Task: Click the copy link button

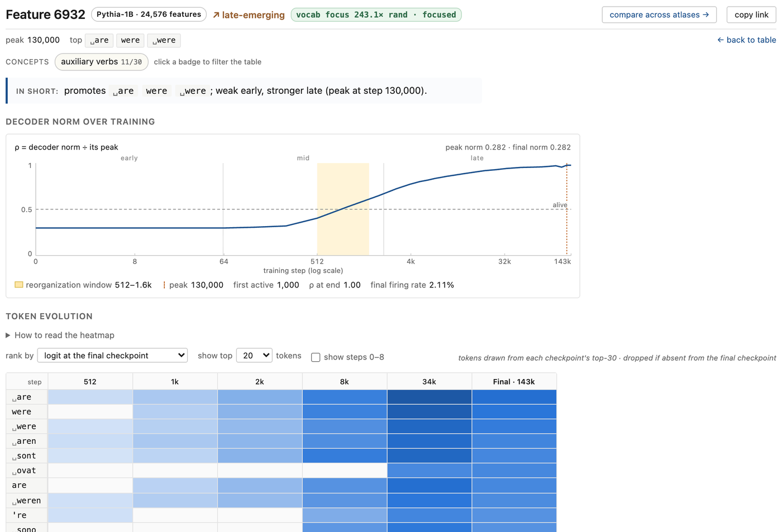Action: pos(751,15)
